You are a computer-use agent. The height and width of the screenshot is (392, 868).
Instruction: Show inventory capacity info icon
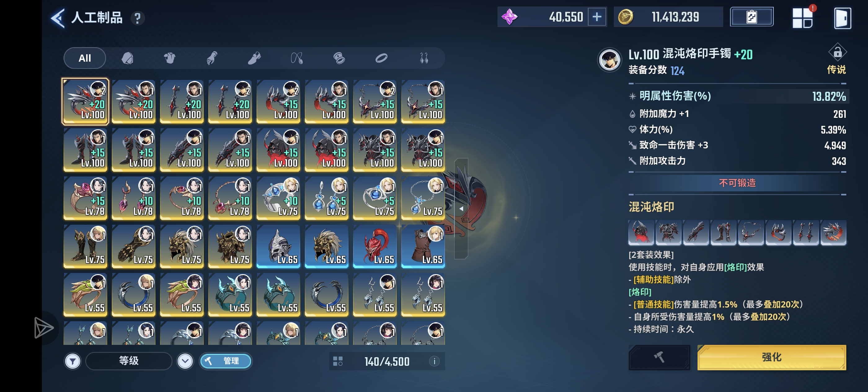click(434, 361)
